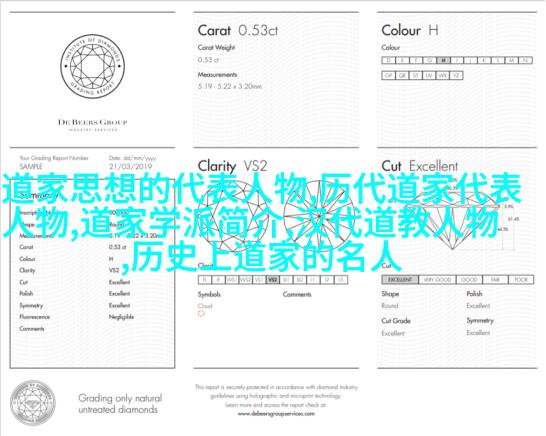
Task: Open the www.debeersgroupservices.com link
Action: click(276, 414)
